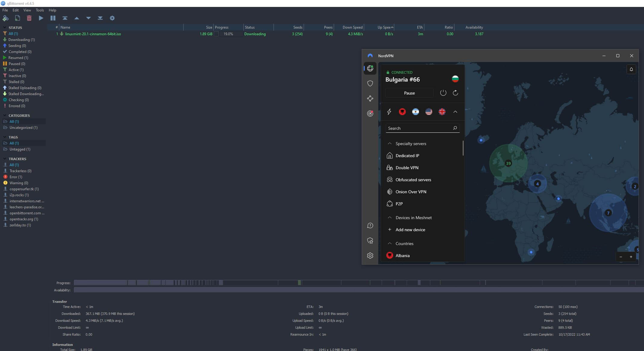The height and width of the screenshot is (351, 644).
Task: Select Argentina flag in recent connections
Action: click(x=416, y=112)
